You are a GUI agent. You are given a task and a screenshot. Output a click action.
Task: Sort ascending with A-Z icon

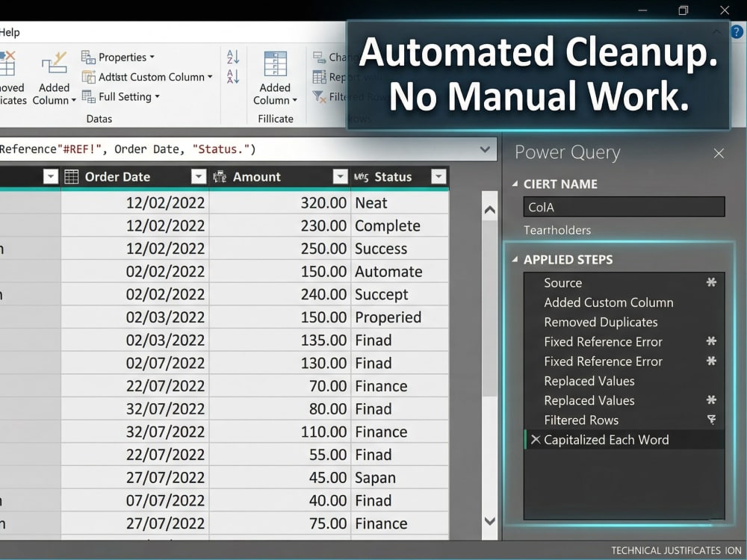tap(233, 57)
